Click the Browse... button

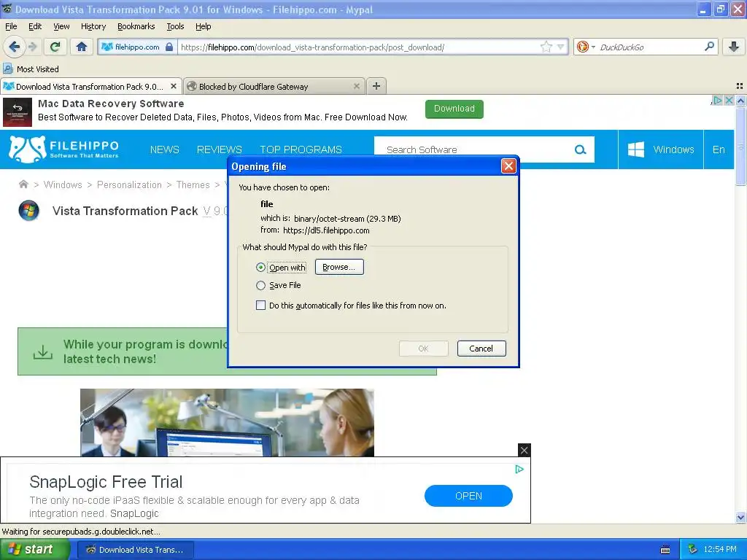[339, 267]
